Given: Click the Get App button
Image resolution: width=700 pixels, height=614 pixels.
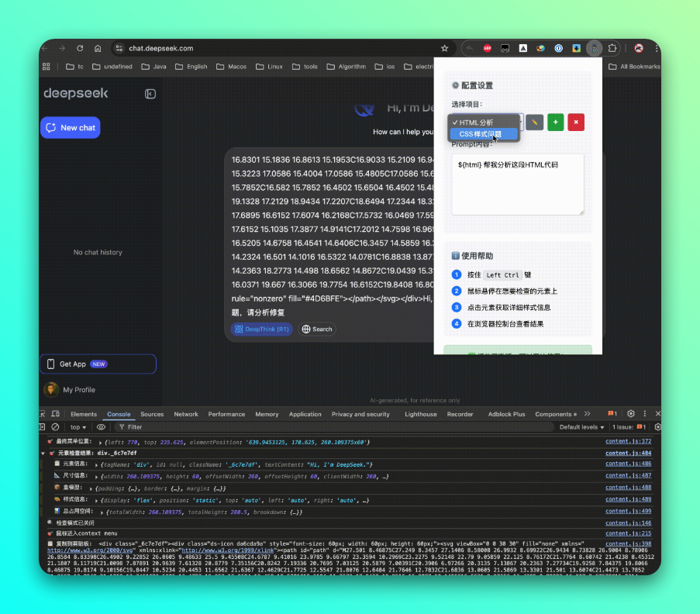Looking at the screenshot, I should coord(98,364).
